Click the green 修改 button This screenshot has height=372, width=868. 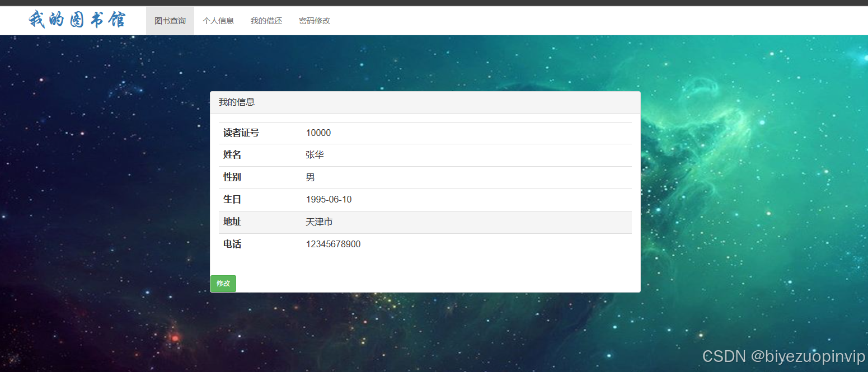(x=223, y=284)
